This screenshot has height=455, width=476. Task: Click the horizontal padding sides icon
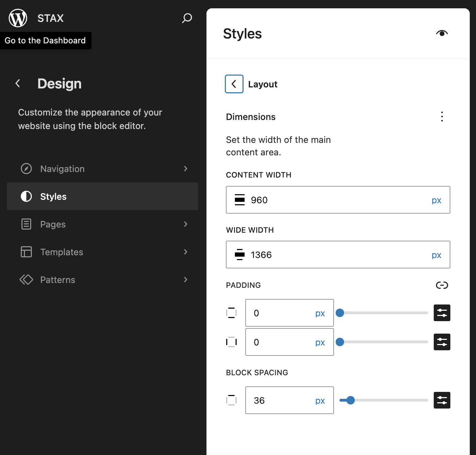[x=231, y=342]
